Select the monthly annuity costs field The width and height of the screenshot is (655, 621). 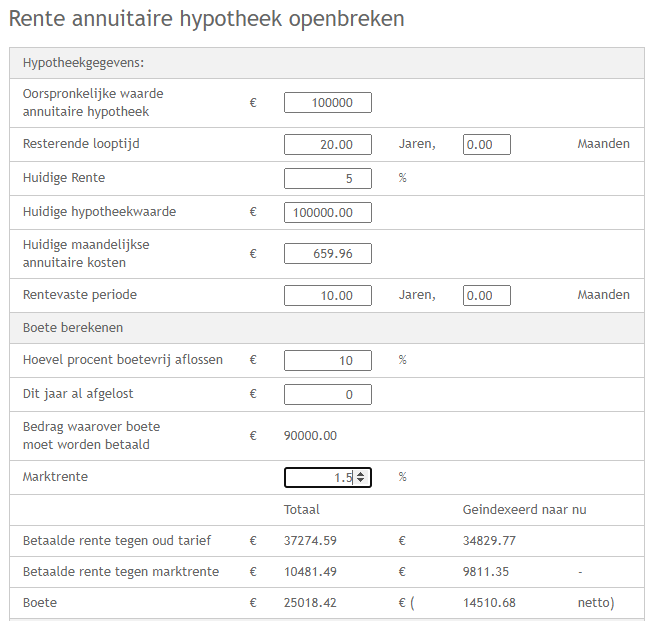coord(328,253)
